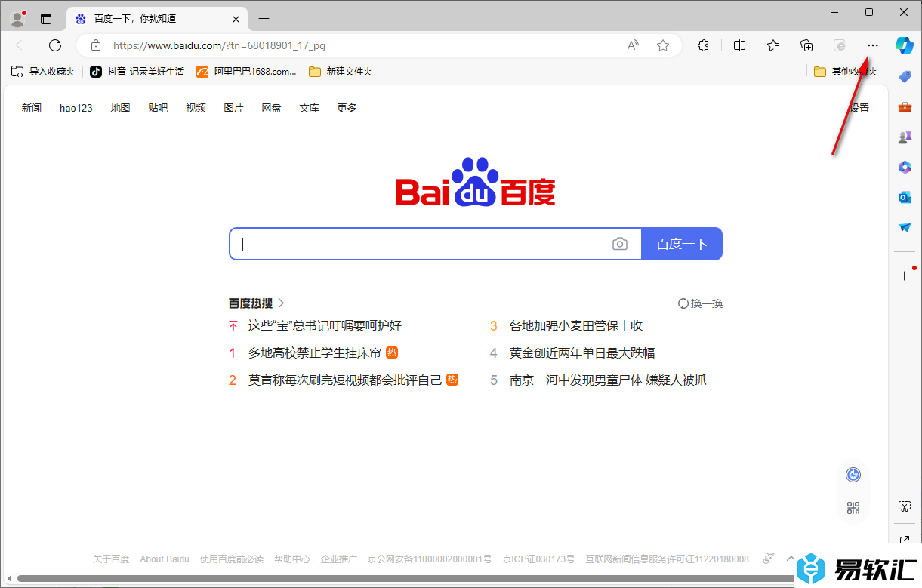Image resolution: width=922 pixels, height=588 pixels.
Task: Open 企业推广 footer link
Action: tap(339, 559)
